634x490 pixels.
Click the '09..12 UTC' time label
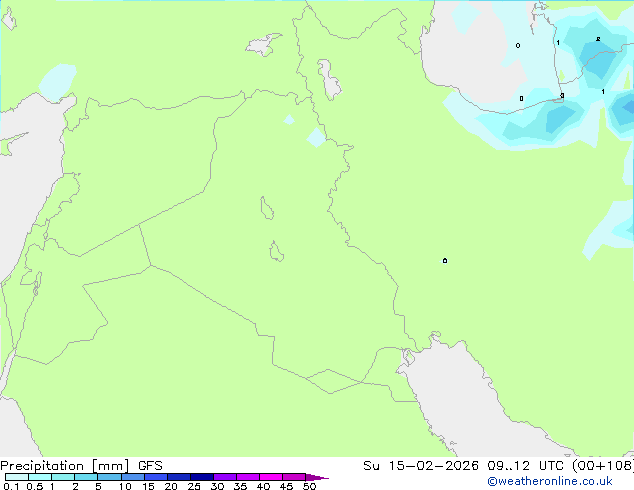click(527, 466)
